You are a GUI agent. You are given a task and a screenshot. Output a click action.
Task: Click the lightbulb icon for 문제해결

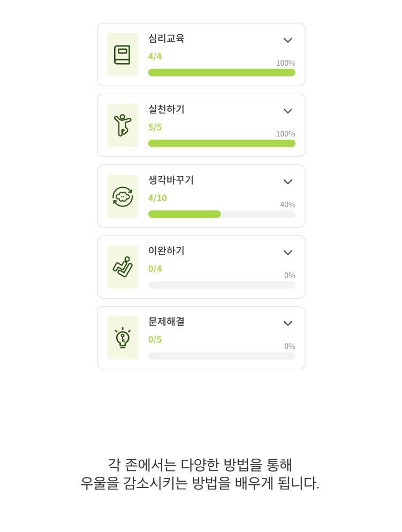[123, 338]
